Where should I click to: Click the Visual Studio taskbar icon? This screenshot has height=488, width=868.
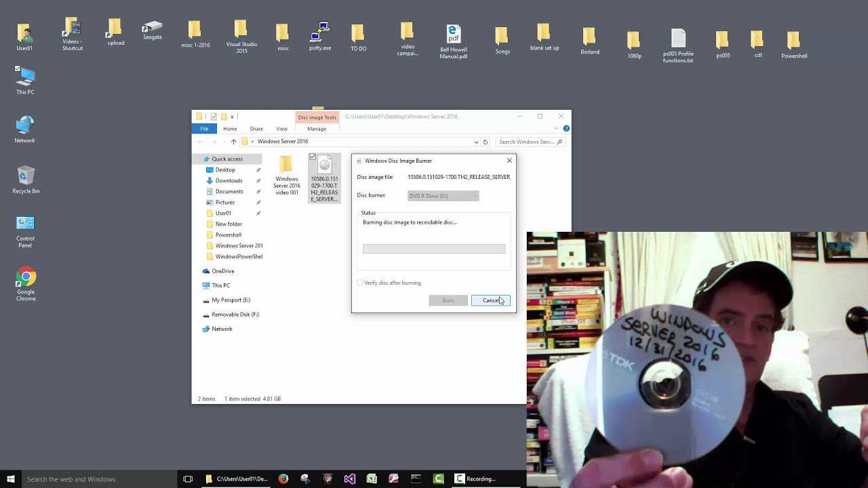click(349, 479)
